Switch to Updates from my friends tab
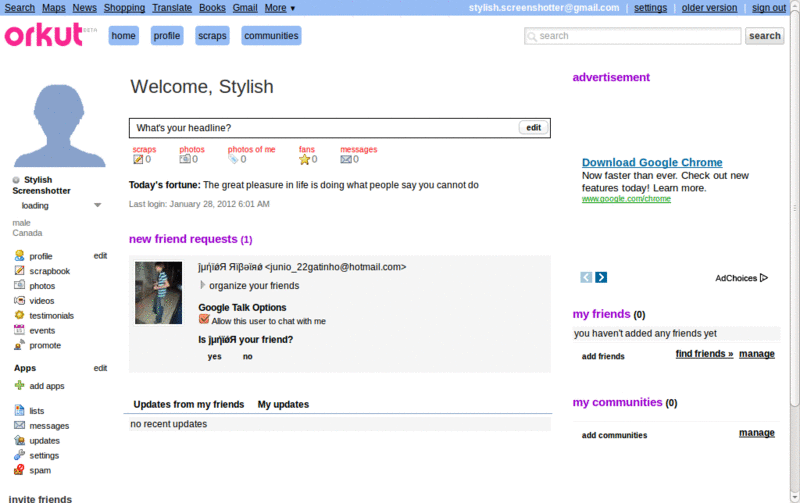Viewport: 800px width, 503px height. point(189,404)
